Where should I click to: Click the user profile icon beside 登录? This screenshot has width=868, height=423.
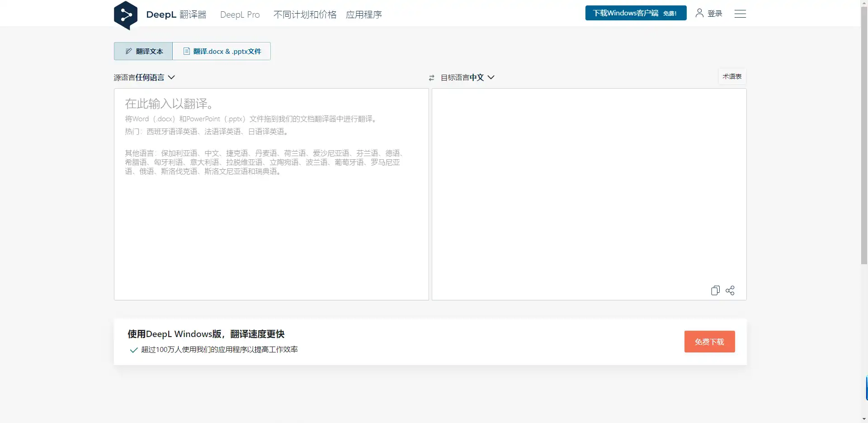tap(699, 13)
